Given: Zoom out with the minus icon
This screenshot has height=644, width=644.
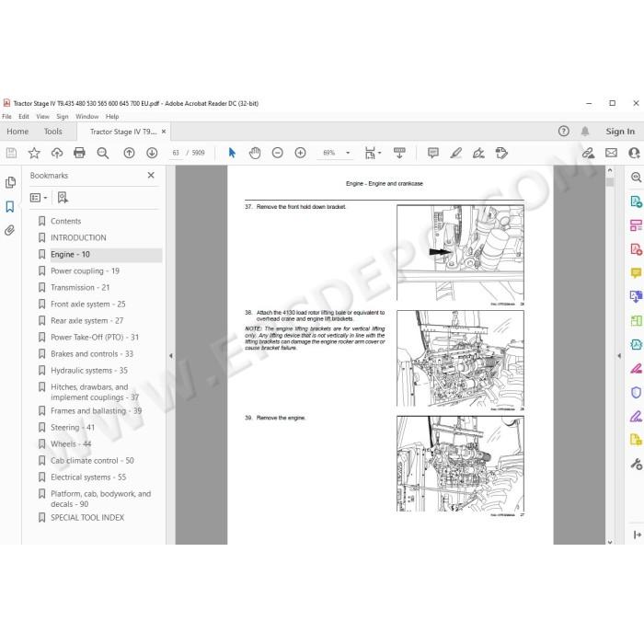Looking at the screenshot, I should pos(278,154).
